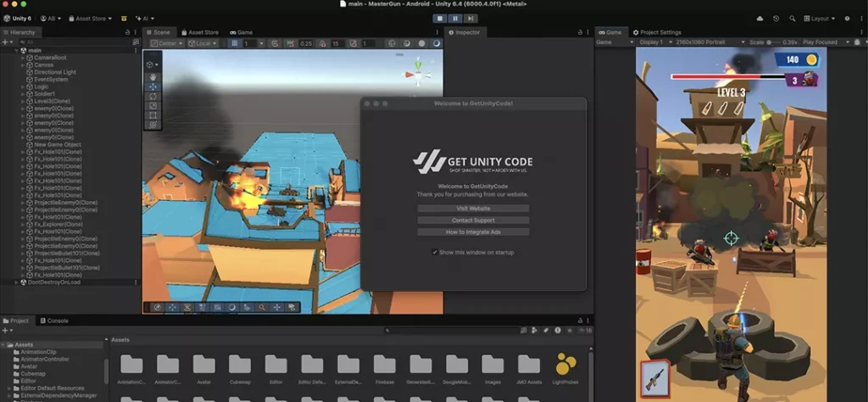Expand DontDestroyOnLoad scene in Hierarchy

coord(16,282)
